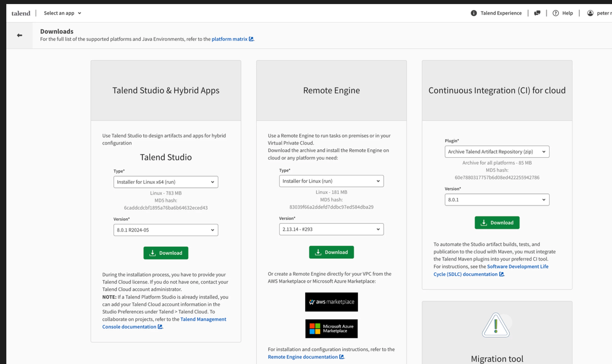Click the Migration tool warning triangle icon
The image size is (612, 364).
click(x=496, y=325)
